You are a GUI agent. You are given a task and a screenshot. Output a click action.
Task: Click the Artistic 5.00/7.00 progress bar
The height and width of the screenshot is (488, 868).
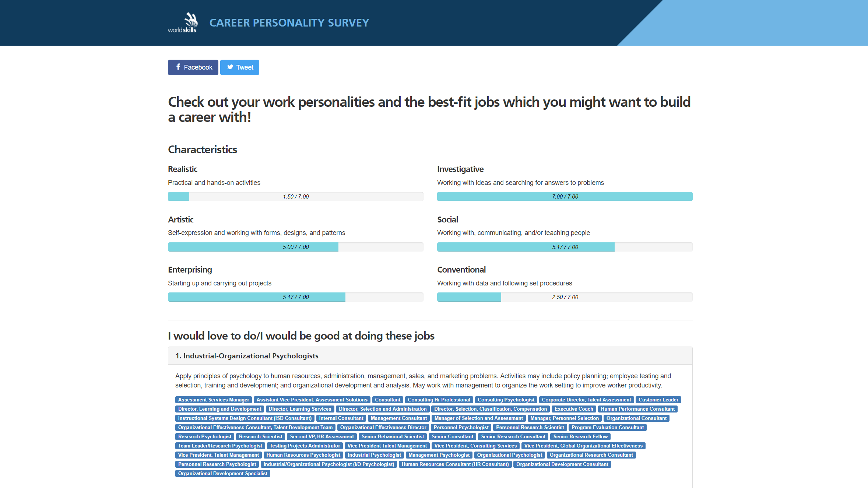point(295,247)
